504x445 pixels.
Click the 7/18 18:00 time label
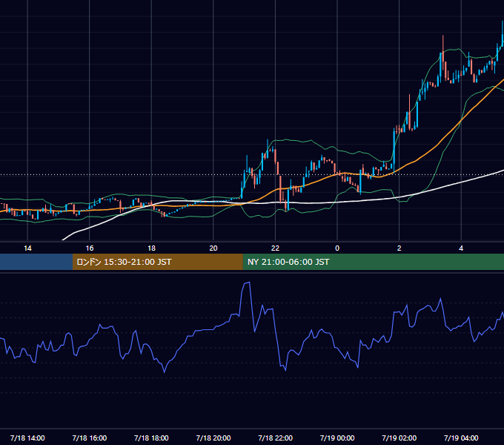click(151, 438)
